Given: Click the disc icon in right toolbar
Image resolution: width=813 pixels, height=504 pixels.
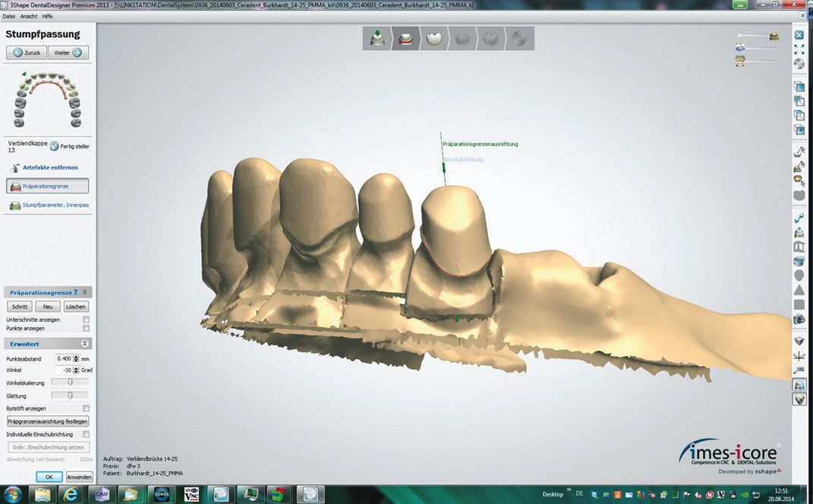Looking at the screenshot, I should (799, 64).
